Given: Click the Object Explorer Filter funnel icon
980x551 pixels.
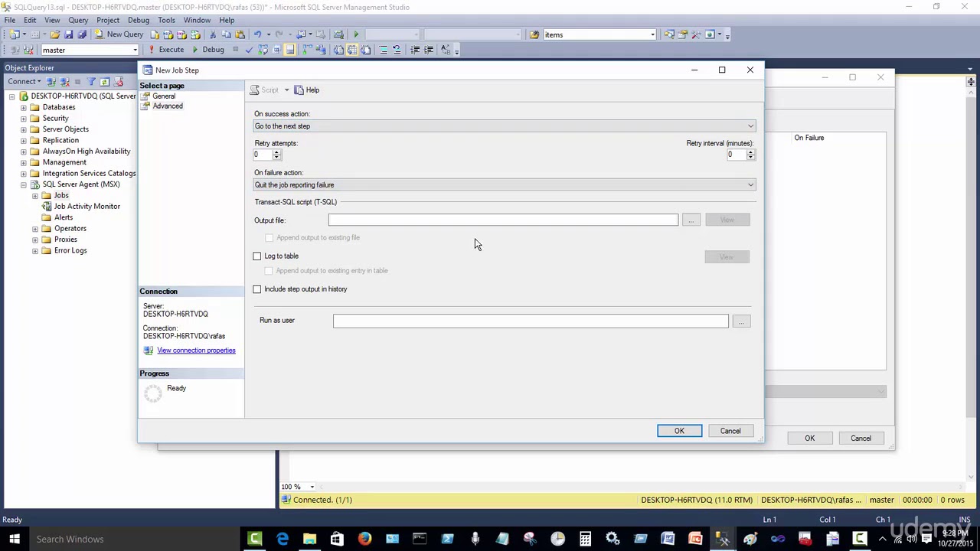Looking at the screenshot, I should [91, 81].
